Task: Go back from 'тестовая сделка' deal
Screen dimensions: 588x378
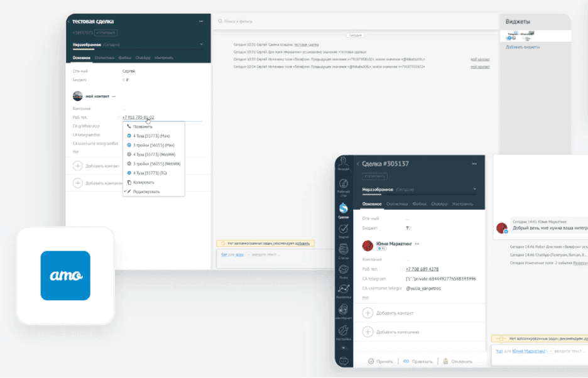Action: (68, 22)
